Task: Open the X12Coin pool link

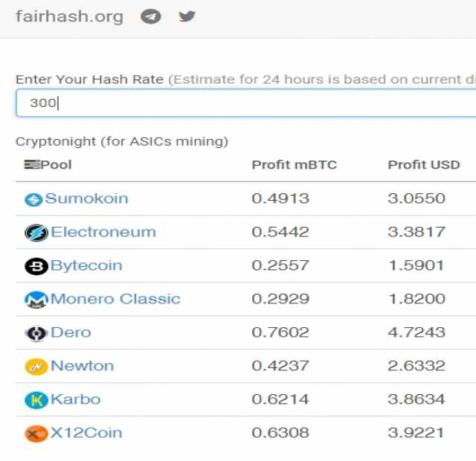Action: click(x=86, y=433)
